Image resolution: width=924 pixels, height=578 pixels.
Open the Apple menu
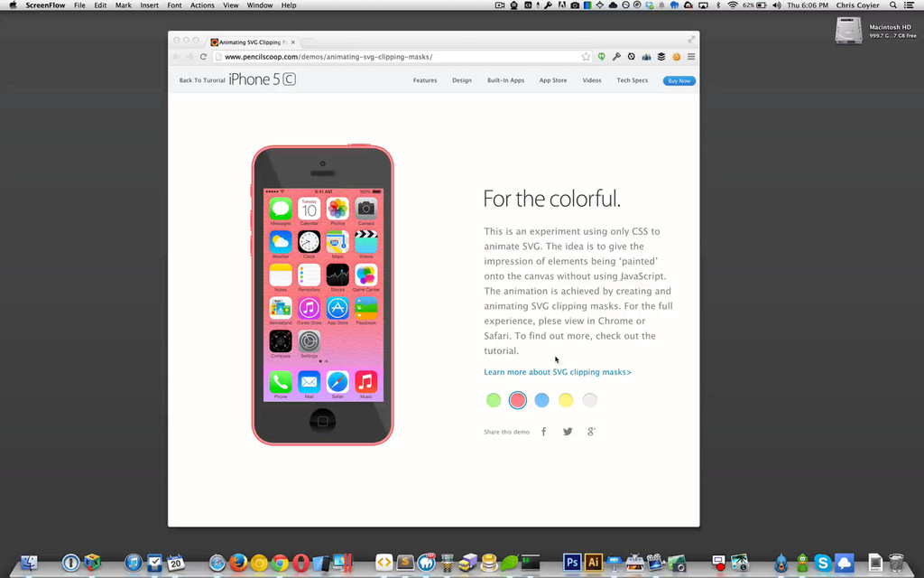pos(13,5)
